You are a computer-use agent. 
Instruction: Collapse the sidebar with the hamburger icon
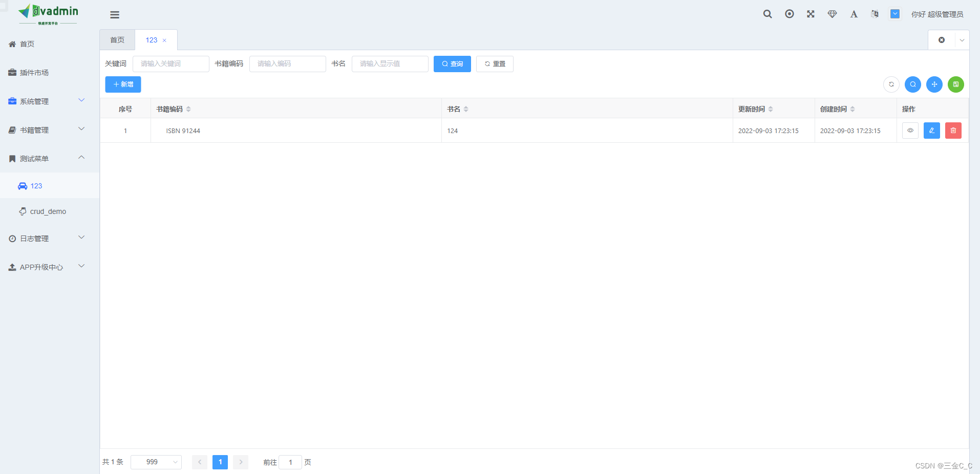[115, 15]
